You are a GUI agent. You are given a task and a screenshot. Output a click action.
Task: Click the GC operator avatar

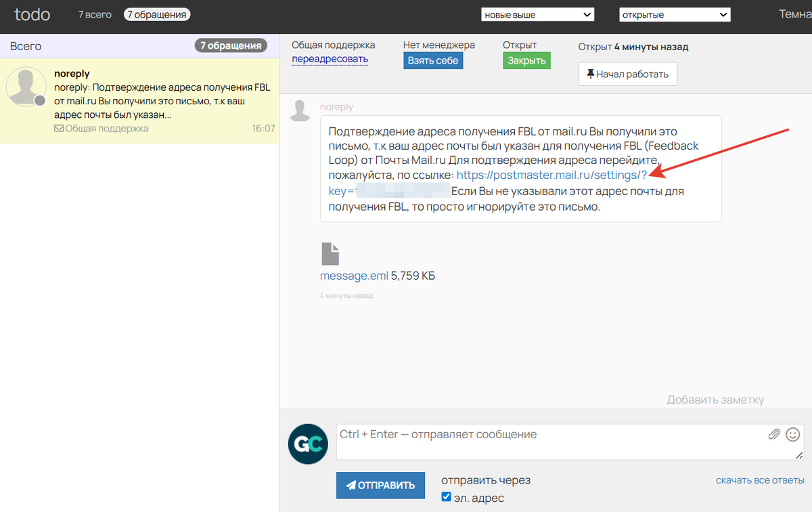coord(308,444)
